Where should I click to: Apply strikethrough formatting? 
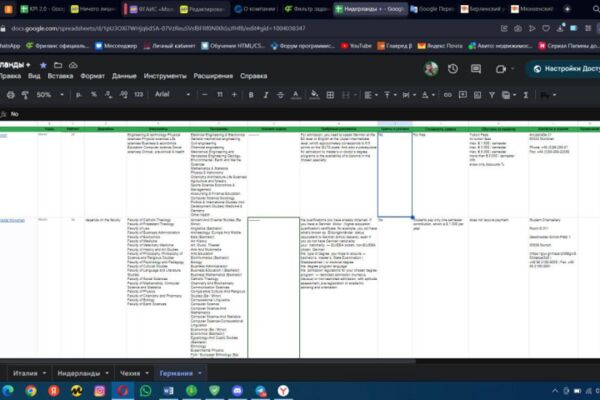click(x=280, y=95)
